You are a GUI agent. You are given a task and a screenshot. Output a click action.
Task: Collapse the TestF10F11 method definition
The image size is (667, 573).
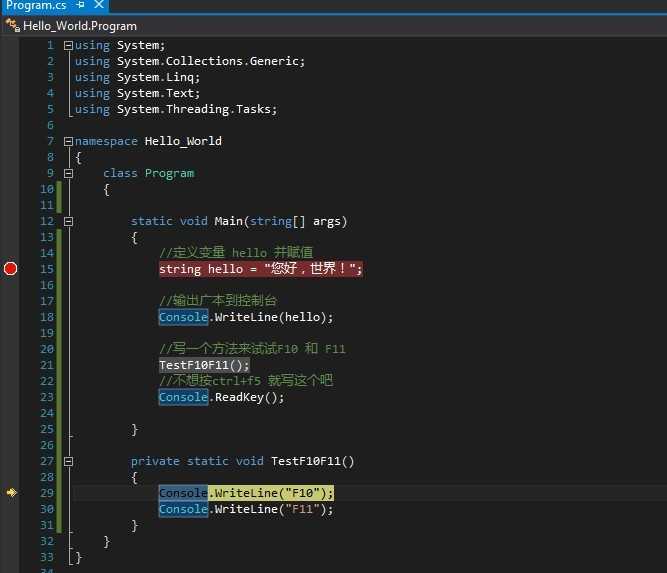pos(68,461)
